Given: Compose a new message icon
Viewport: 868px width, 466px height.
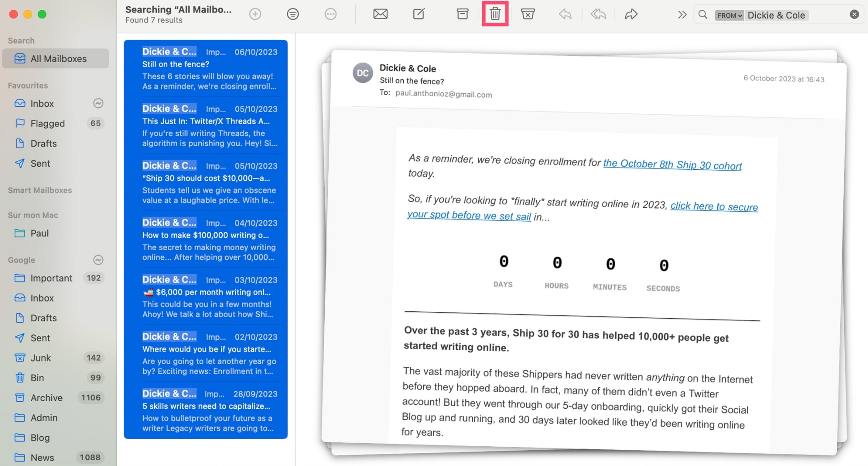Looking at the screenshot, I should 419,14.
